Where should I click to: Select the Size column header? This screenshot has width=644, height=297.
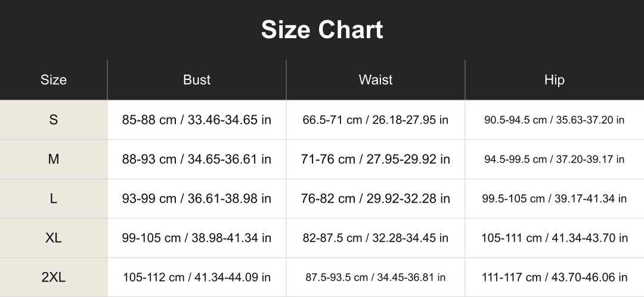[54, 80]
